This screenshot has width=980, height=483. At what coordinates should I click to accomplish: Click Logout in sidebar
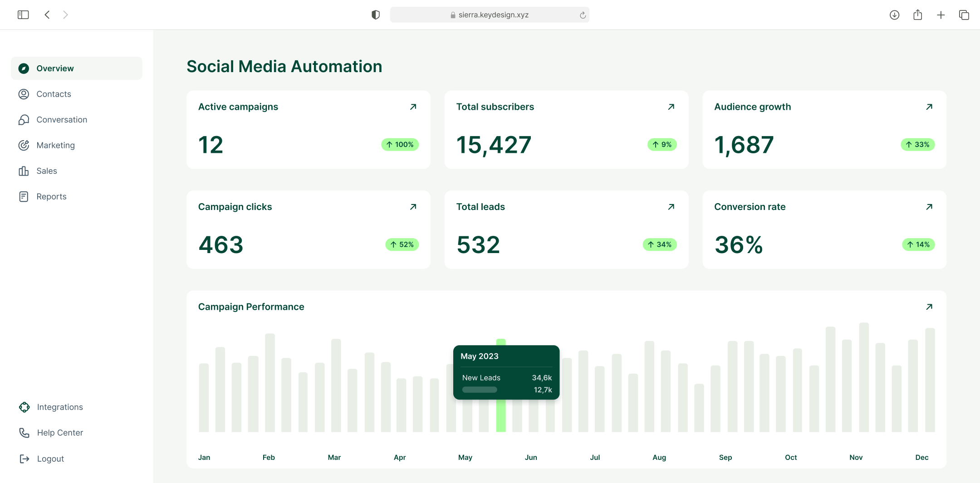[x=50, y=459]
